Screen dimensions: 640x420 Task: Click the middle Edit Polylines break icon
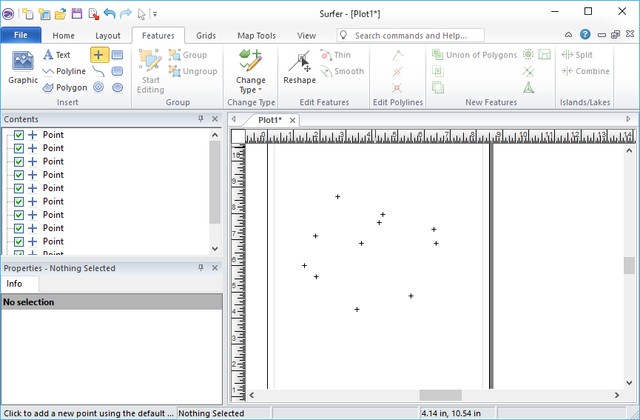[398, 72]
